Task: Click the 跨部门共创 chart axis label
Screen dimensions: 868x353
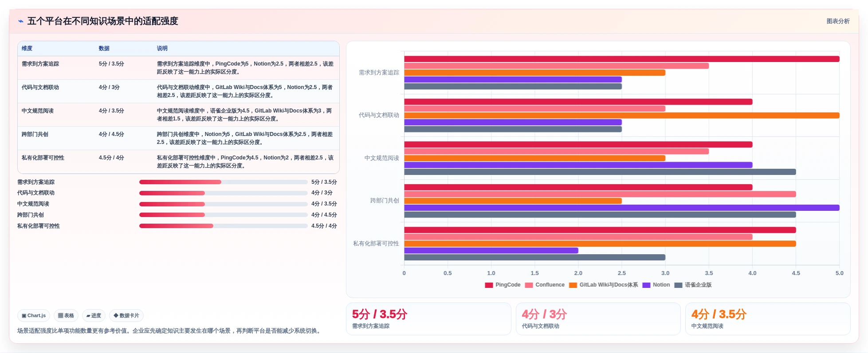Action: tap(385, 201)
